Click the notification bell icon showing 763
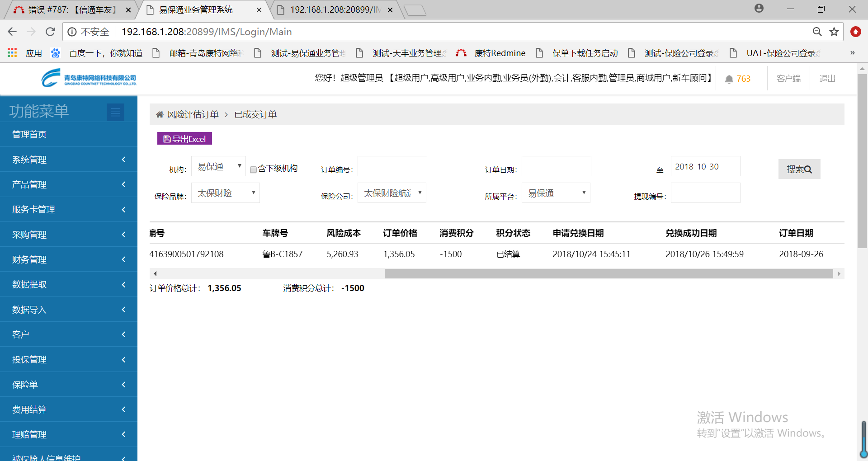868x461 pixels. click(729, 79)
